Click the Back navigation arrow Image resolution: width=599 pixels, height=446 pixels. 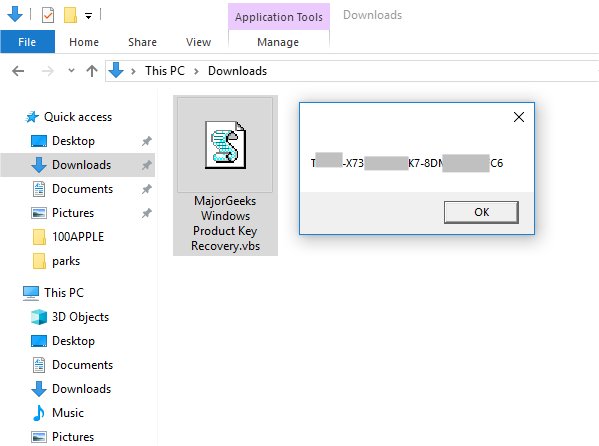[x=18, y=71]
